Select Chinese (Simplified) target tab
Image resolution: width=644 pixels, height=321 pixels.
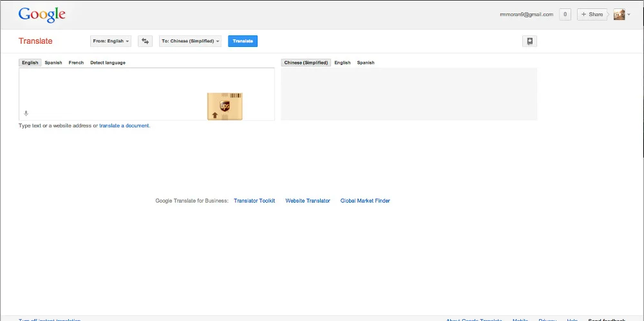coord(306,63)
